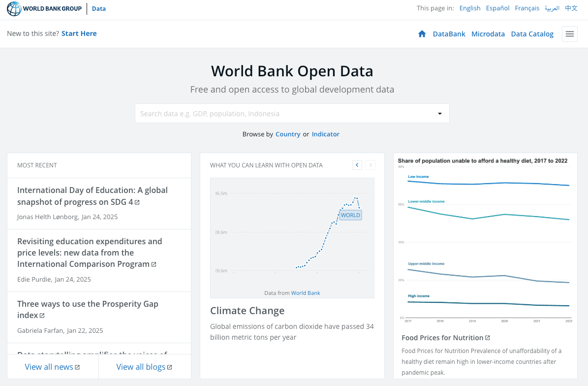Show previous open data slide

click(x=357, y=164)
